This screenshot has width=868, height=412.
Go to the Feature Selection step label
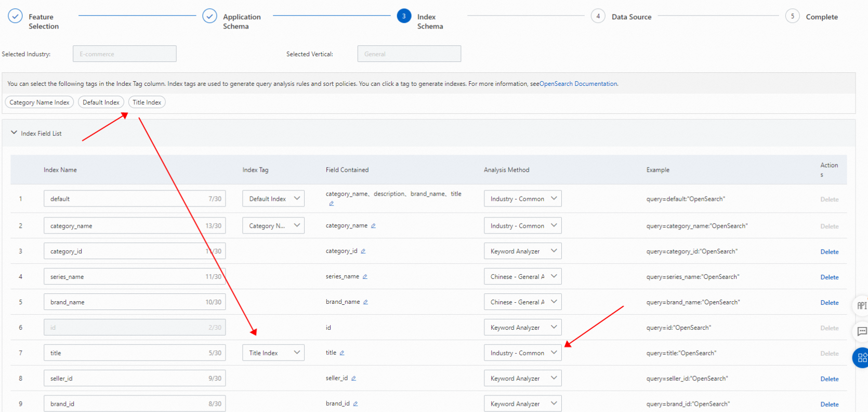[44, 21]
